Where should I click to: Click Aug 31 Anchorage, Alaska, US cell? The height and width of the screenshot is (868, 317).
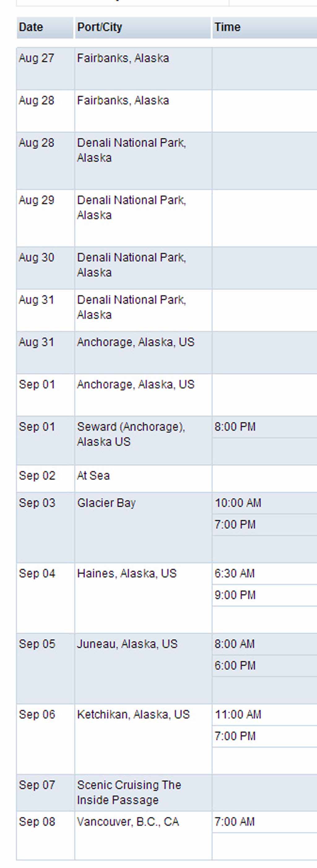tap(136, 342)
